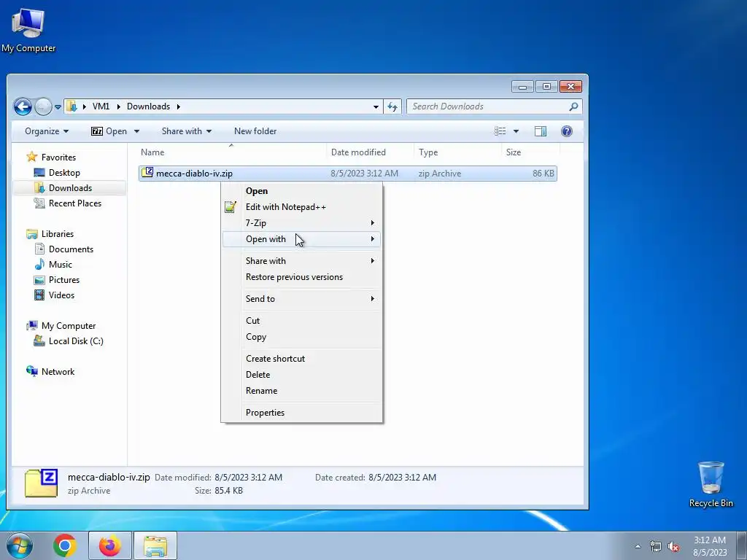This screenshot has width=747, height=560.
Task: Click the 7z Open toolbar button
Action: tap(109, 131)
